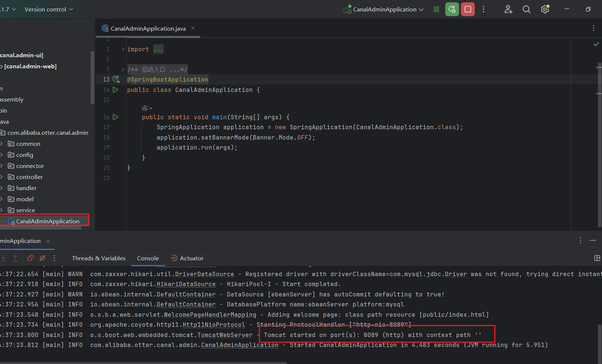This screenshot has height=364, width=602.
Task: Toggle Mute Breakpoints in debug toolbar
Action: tap(42, 258)
